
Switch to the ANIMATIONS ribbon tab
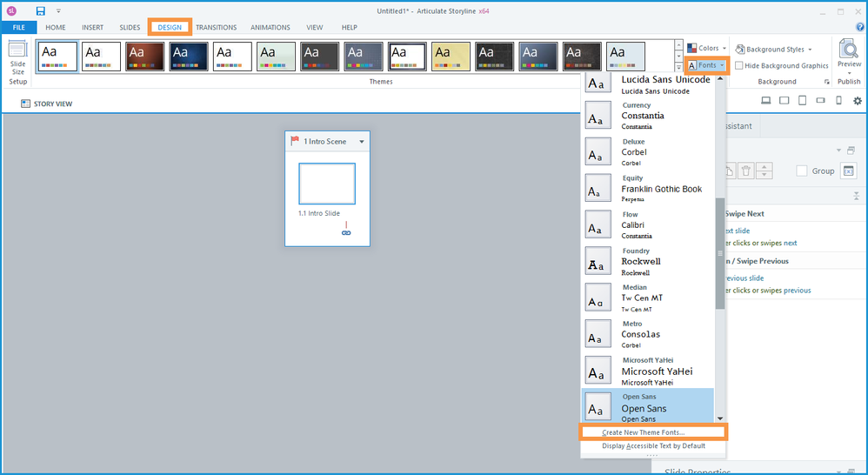pyautogui.click(x=270, y=27)
